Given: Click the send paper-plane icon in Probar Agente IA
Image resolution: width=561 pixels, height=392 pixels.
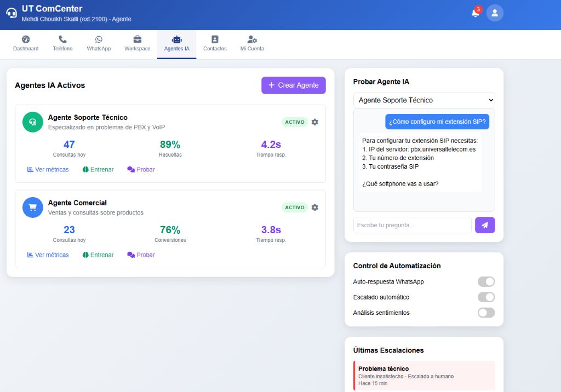Looking at the screenshot, I should (484, 225).
